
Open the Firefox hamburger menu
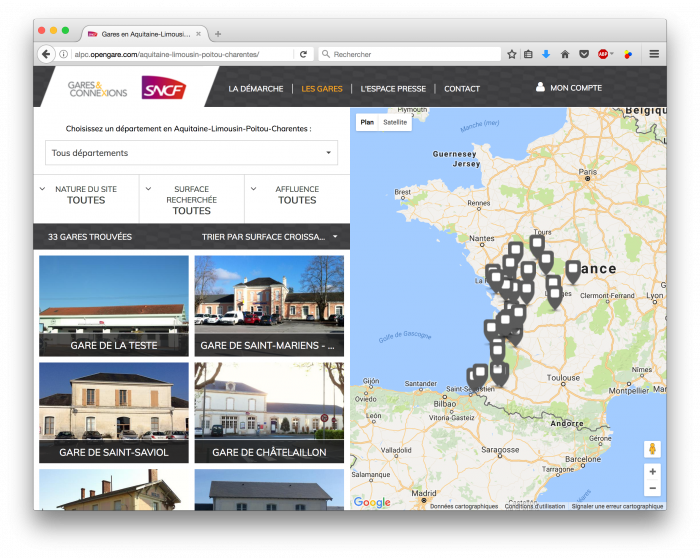point(654,54)
